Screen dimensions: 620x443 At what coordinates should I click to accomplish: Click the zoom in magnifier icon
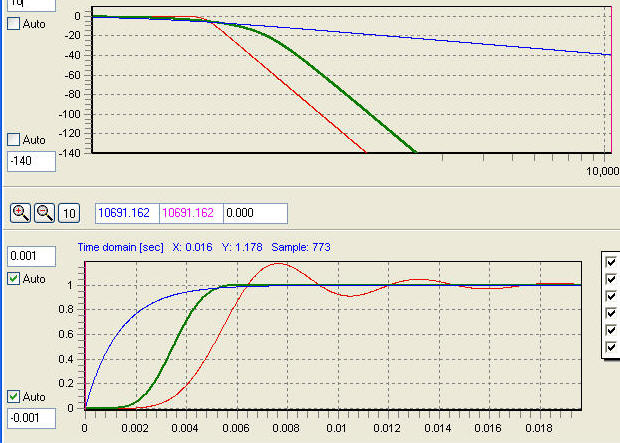click(21, 213)
